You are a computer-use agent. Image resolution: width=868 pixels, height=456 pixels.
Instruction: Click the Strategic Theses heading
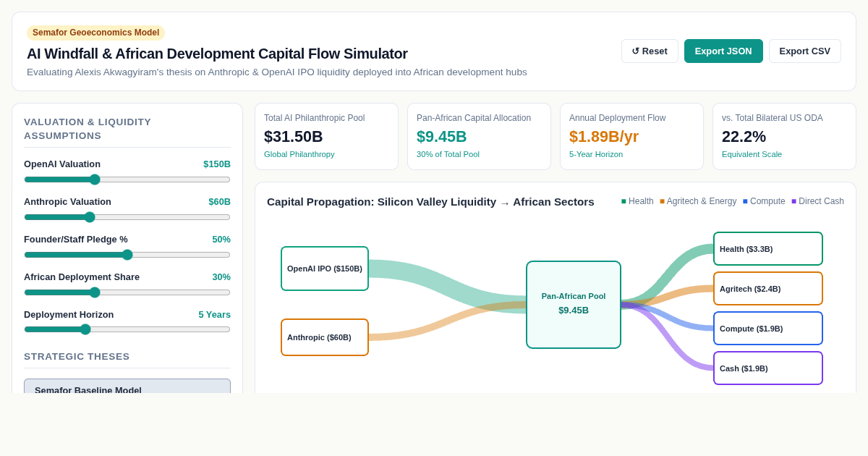pos(77,357)
